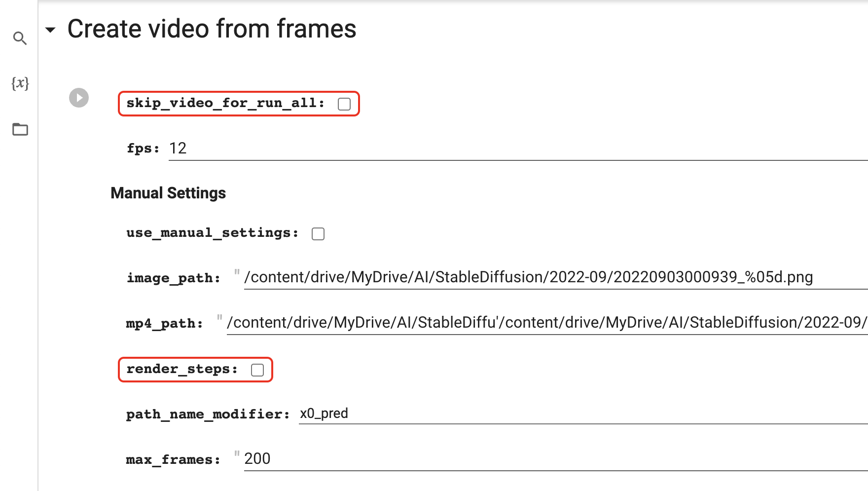
Task: Open the variables {x} panel icon
Action: coord(20,83)
